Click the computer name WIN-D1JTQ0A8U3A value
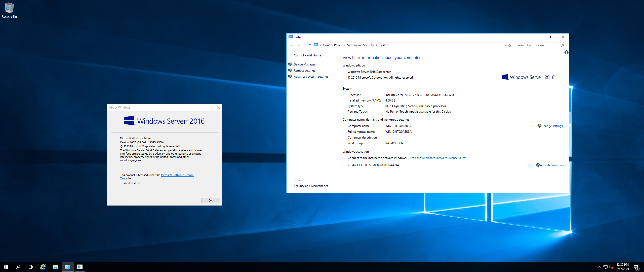644x272 pixels. [398, 126]
